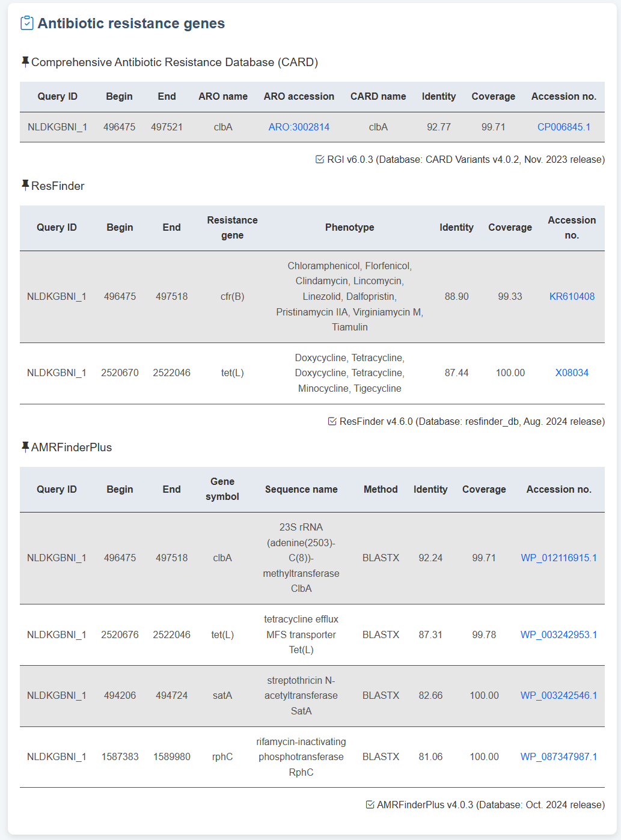Select the rphC gene symbol cell

(222, 756)
